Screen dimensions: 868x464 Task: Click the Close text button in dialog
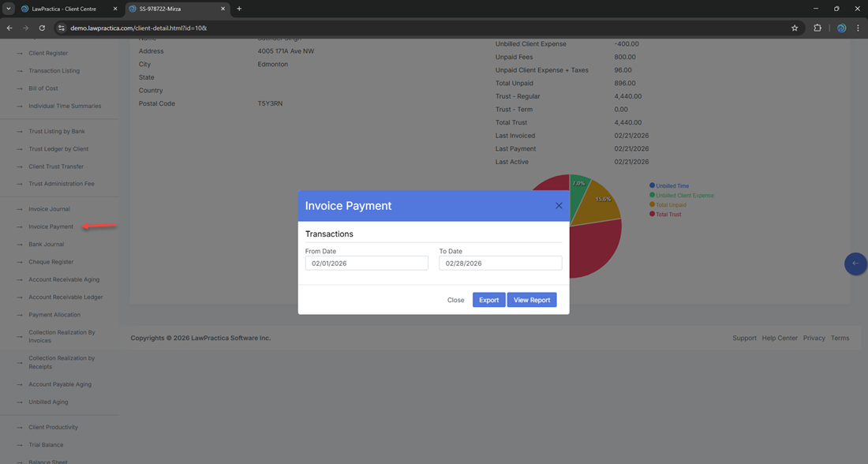click(x=455, y=300)
